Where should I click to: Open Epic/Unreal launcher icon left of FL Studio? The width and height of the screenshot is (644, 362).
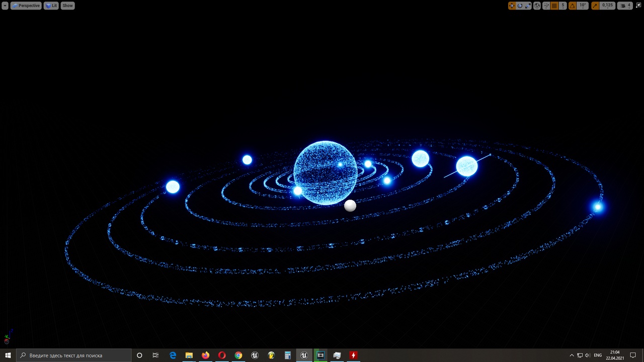pyautogui.click(x=255, y=355)
